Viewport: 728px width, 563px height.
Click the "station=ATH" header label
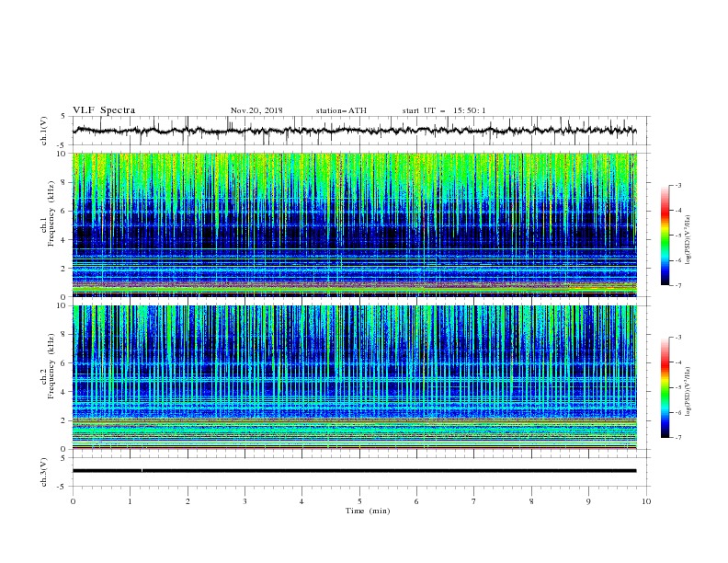341,110
